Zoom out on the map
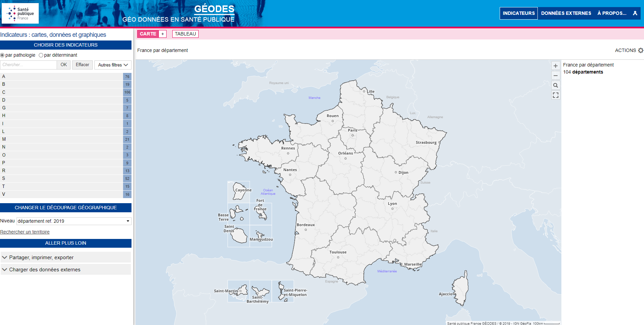 [555, 76]
